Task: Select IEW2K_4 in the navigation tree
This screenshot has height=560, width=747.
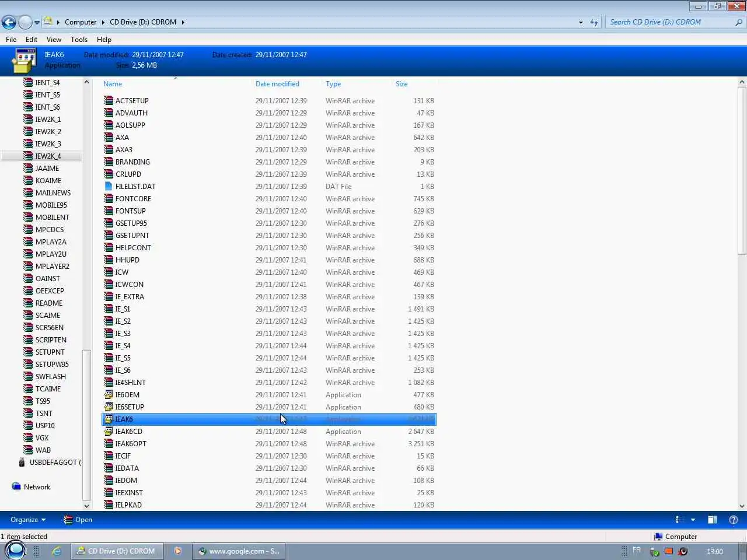Action: [x=48, y=156]
